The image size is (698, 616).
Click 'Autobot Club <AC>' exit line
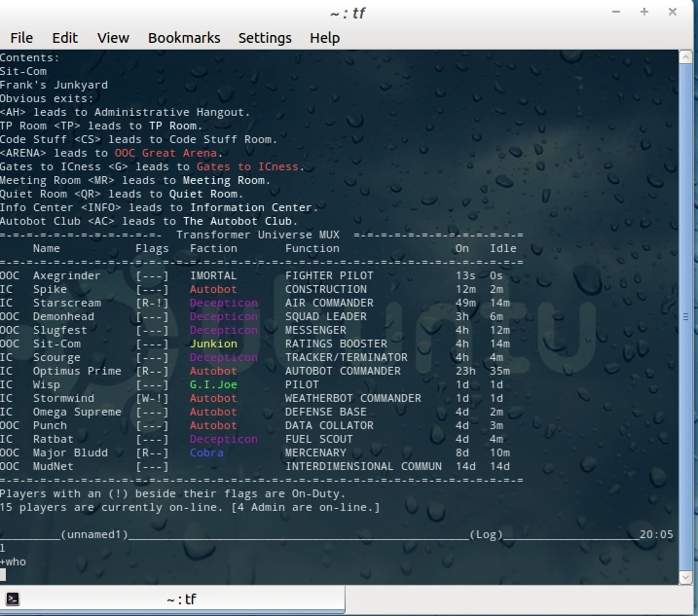click(149, 221)
